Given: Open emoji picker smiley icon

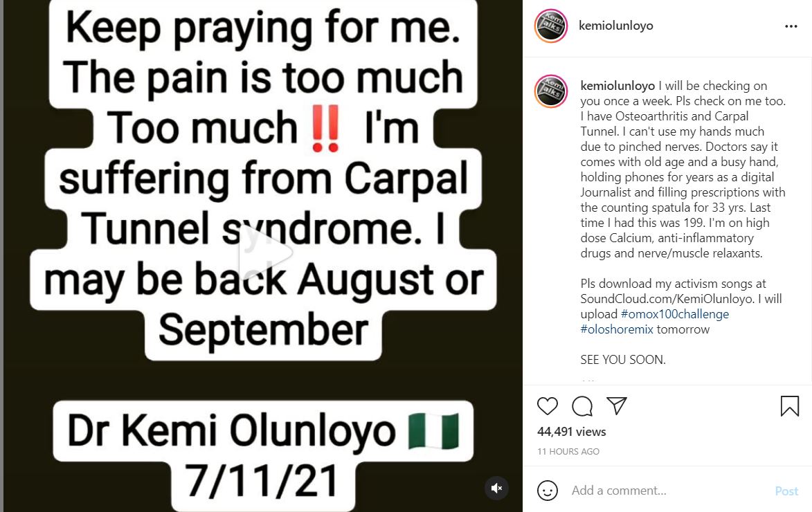Looking at the screenshot, I should [548, 491].
